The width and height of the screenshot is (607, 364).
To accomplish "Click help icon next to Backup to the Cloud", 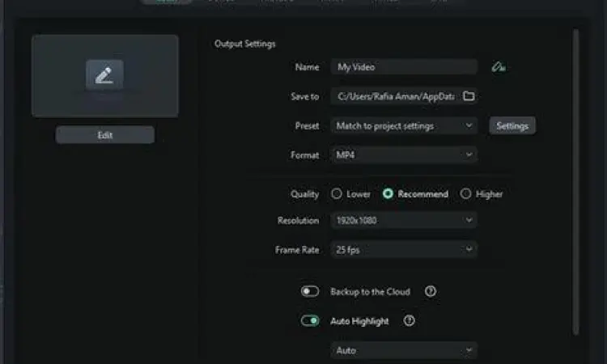I will (x=431, y=292).
